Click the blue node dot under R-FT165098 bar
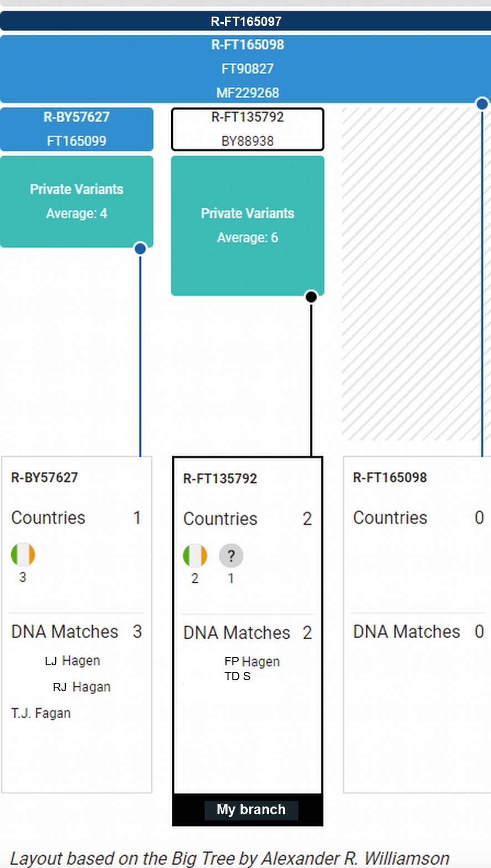 click(482, 104)
